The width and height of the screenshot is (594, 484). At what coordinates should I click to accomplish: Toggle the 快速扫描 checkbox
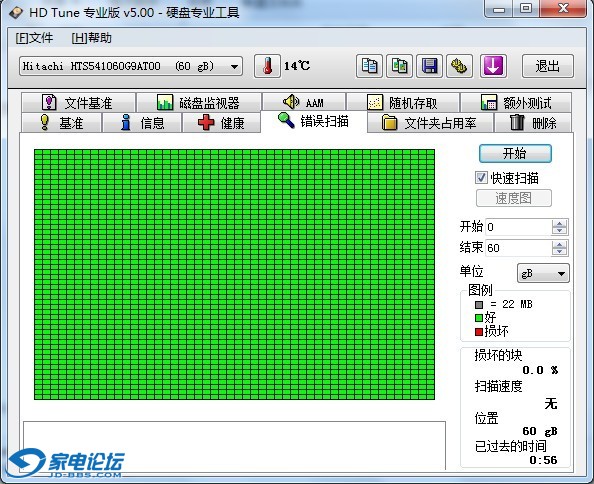(x=481, y=177)
